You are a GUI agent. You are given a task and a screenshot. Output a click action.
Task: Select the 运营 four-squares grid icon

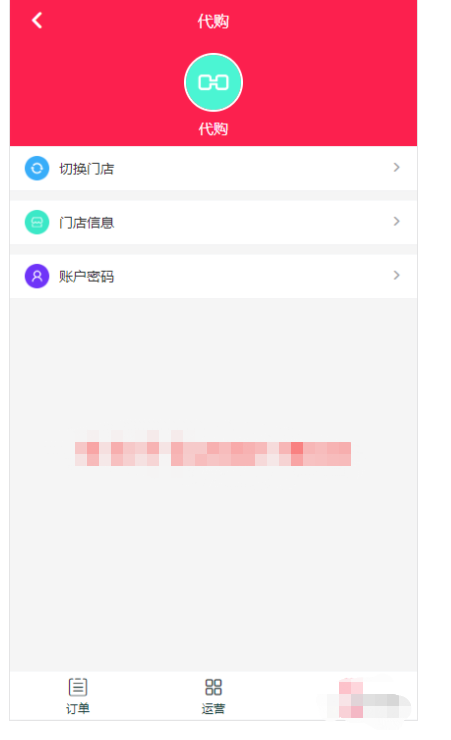tap(213, 687)
